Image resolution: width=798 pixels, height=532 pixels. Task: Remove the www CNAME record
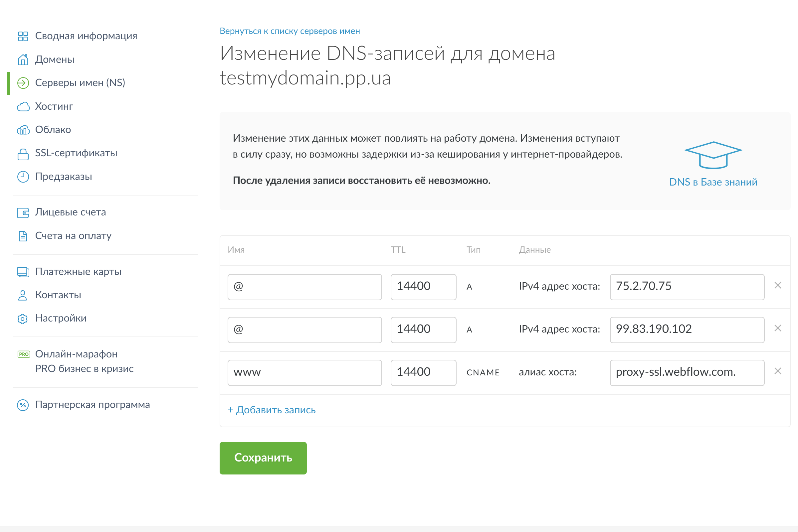pos(777,371)
